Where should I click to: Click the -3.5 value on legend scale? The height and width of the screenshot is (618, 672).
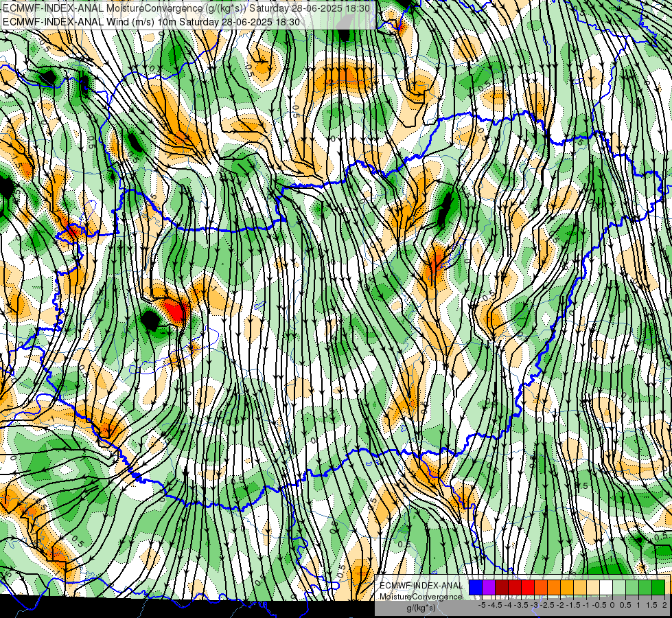[x=521, y=605]
